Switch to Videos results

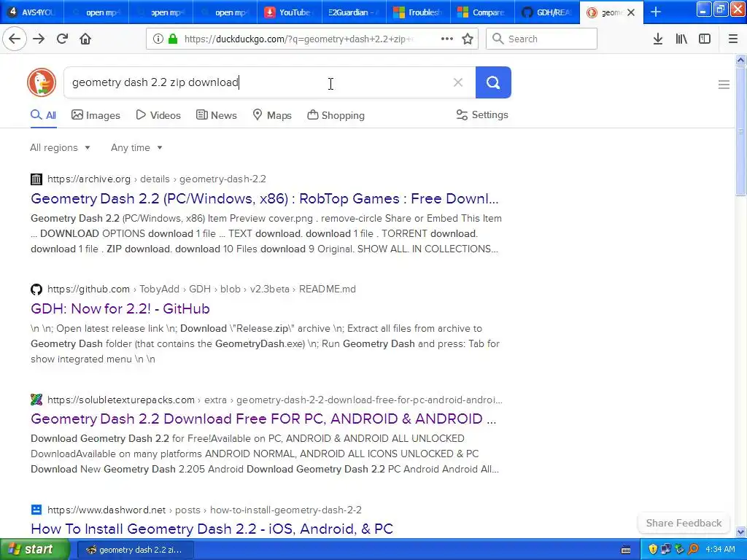tap(158, 115)
